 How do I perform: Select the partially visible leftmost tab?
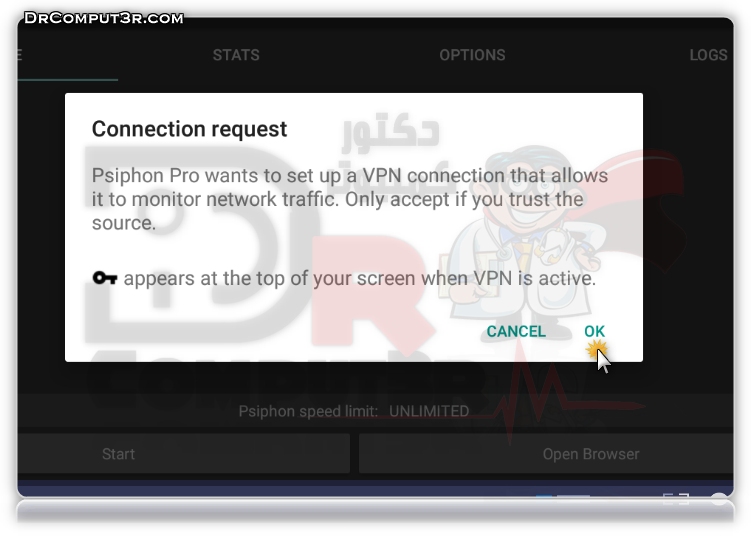tap(20, 55)
